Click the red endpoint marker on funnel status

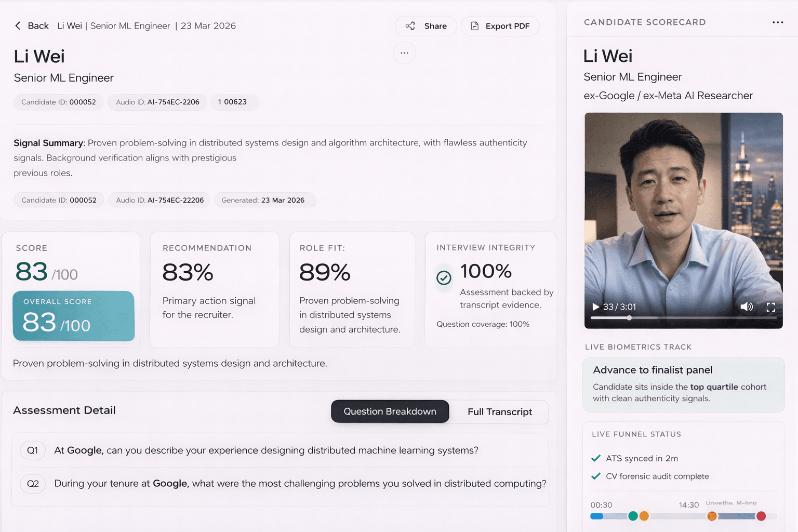[762, 516]
